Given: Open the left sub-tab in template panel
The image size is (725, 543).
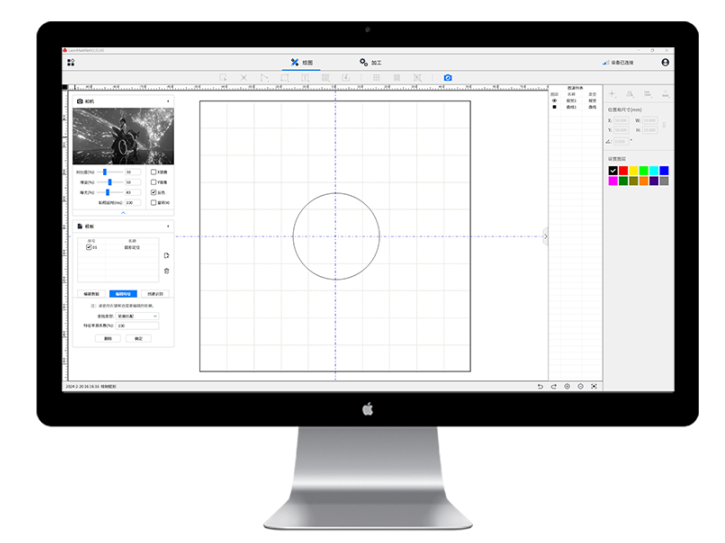Looking at the screenshot, I should click(x=91, y=294).
